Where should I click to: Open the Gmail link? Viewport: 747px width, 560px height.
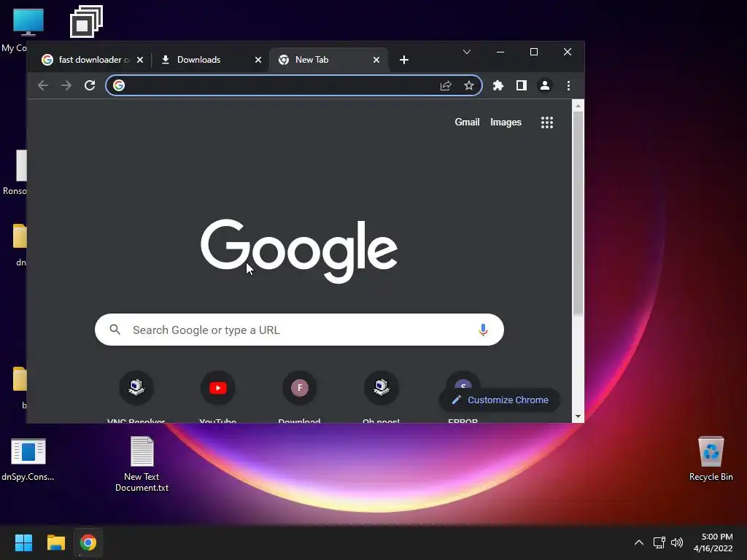click(x=467, y=122)
